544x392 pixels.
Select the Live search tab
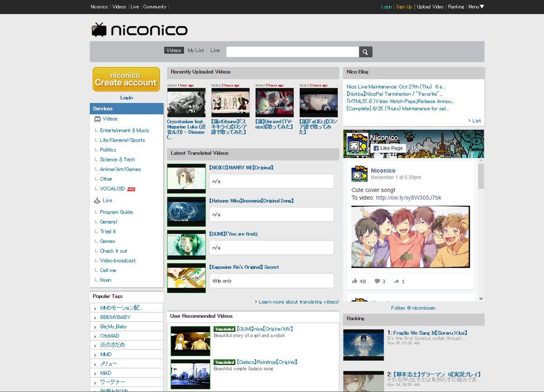215,50
